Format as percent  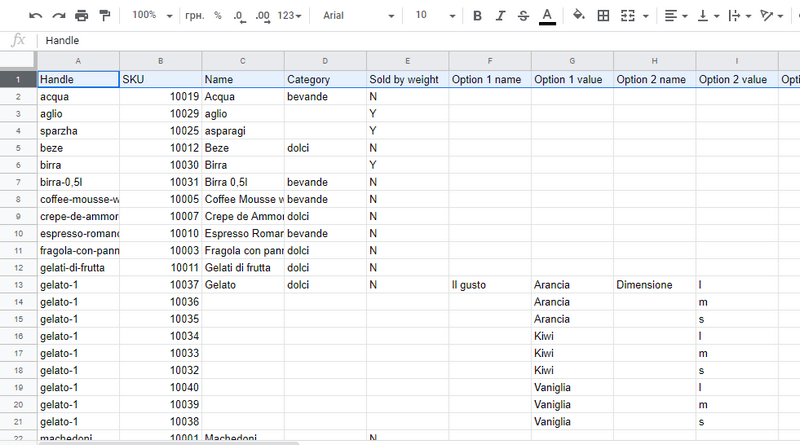(x=218, y=16)
